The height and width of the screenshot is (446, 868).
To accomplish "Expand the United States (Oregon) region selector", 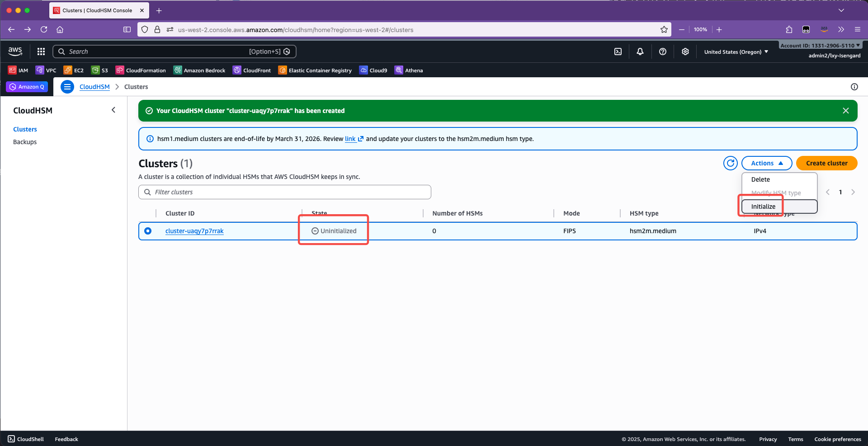I will 736,52.
